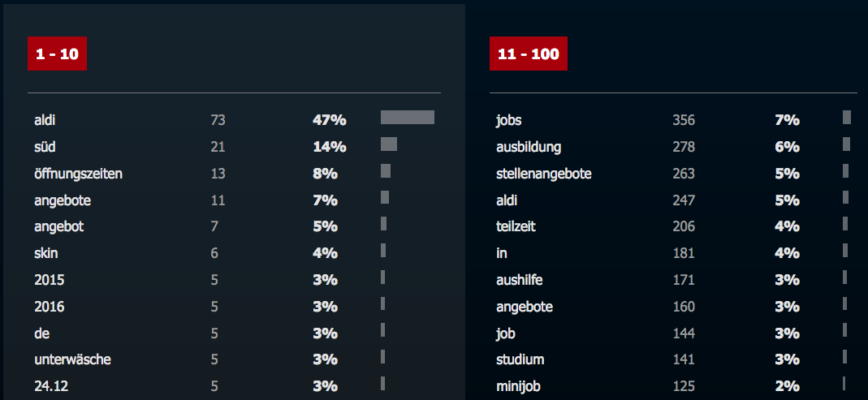The width and height of the screenshot is (868, 400).
Task: Click the 7% bar next to jobs
Action: [x=847, y=118]
